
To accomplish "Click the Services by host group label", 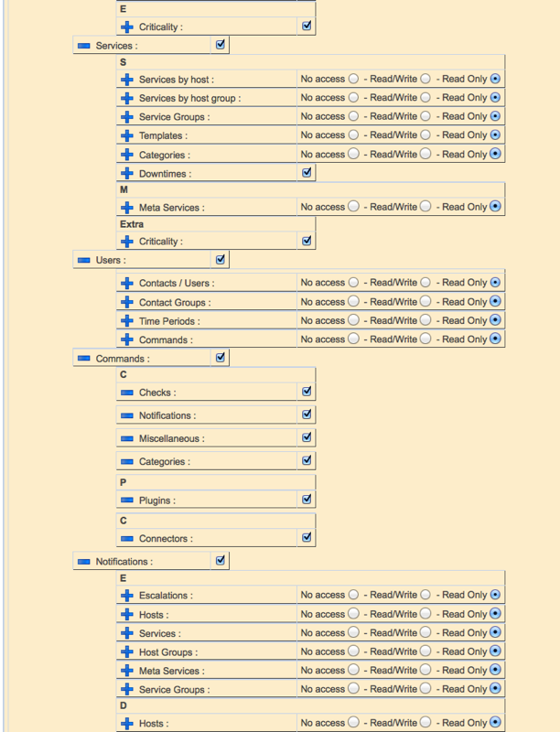I will (x=189, y=98).
